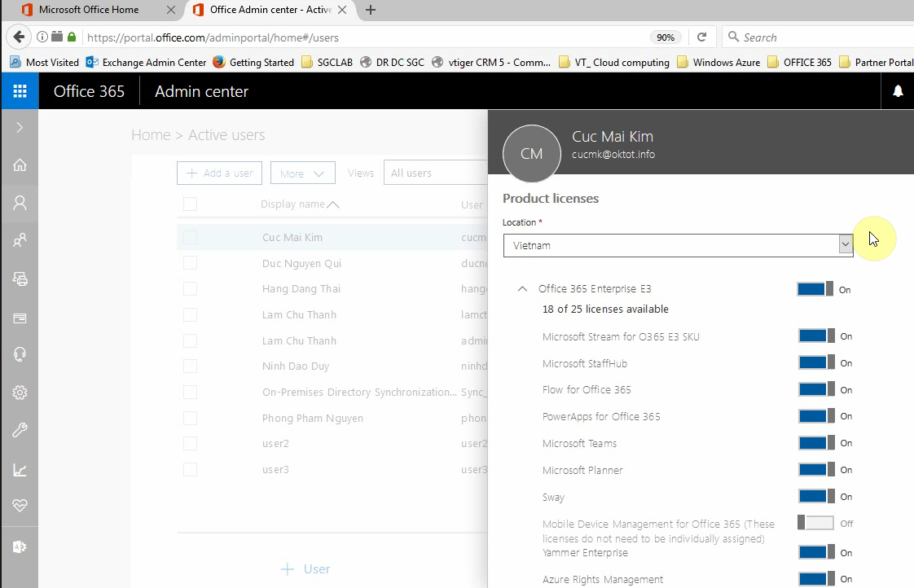914x588 pixels.
Task: Click the Add a user button
Action: click(x=219, y=173)
